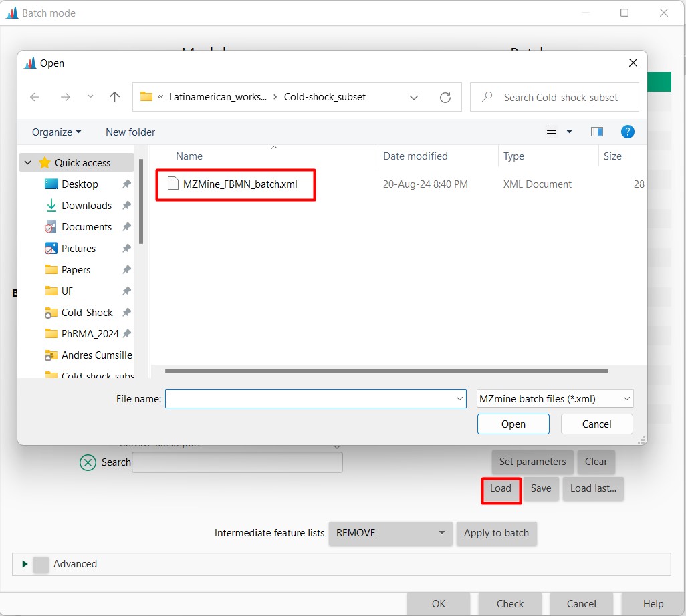Navigate up one folder level

coord(114,97)
